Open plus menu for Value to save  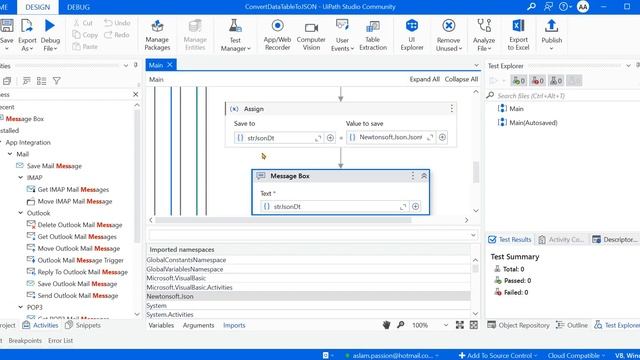click(x=442, y=137)
